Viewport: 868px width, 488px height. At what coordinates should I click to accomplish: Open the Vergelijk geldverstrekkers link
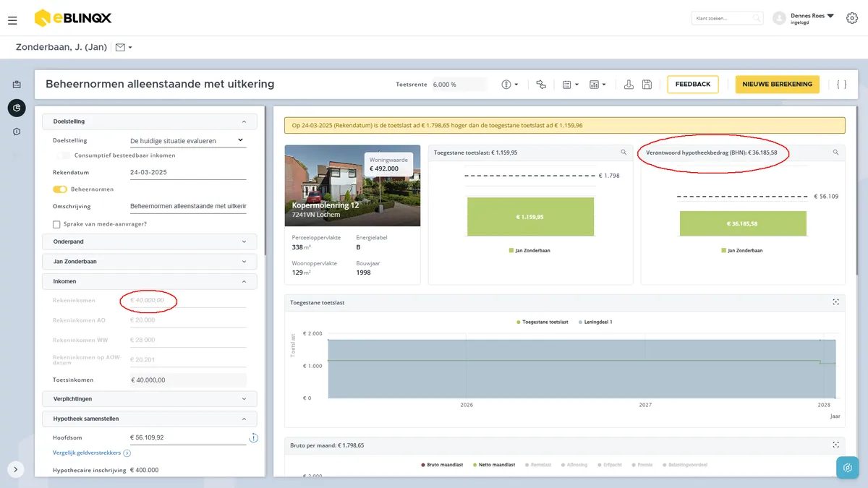[92, 453]
